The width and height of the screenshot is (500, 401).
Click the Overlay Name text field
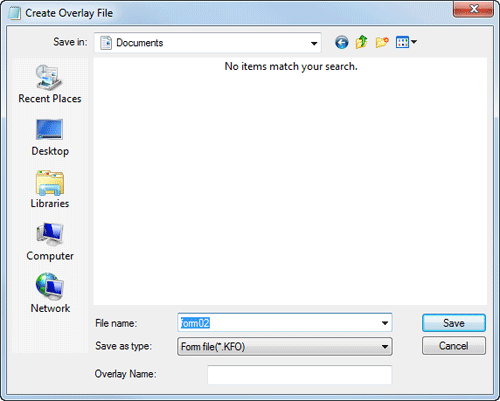coord(299,375)
